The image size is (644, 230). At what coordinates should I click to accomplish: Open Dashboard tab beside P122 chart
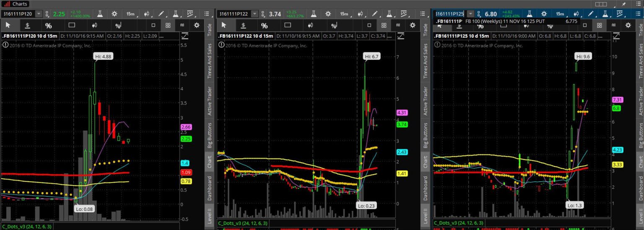click(x=425, y=188)
